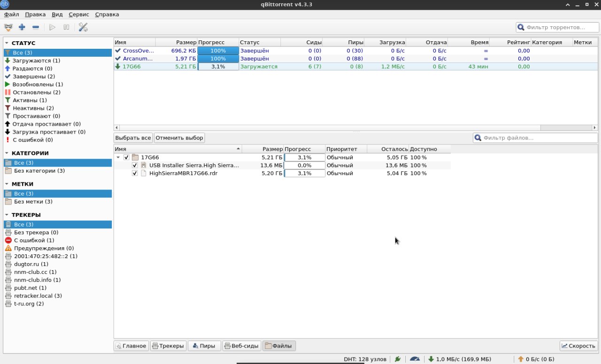This screenshot has width=601, height=364.
Task: Select the nnm-club.cc (1) tracker filter
Action: pos(58,272)
